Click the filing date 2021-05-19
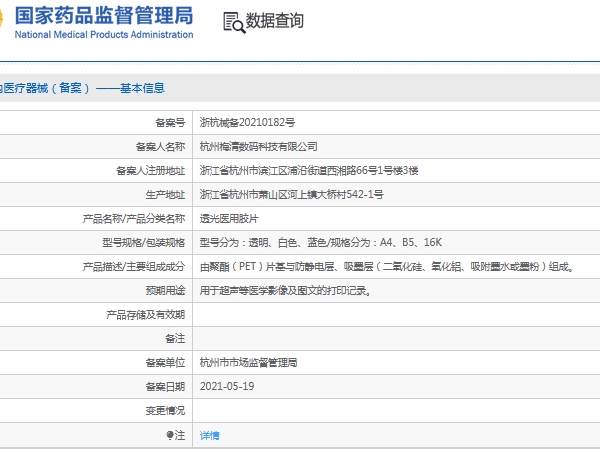This screenshot has width=600, height=453. (227, 386)
